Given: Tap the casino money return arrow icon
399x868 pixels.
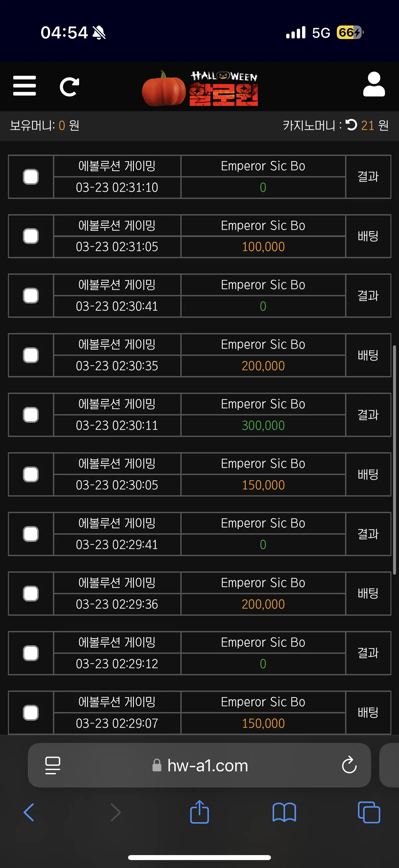Looking at the screenshot, I should point(351,125).
